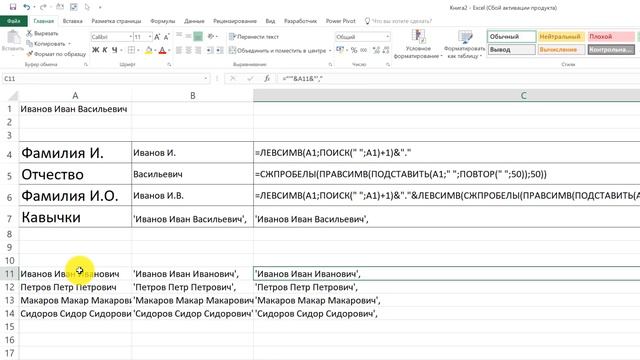Apply the red font color
The width and height of the screenshot is (640, 360).
(162, 50)
